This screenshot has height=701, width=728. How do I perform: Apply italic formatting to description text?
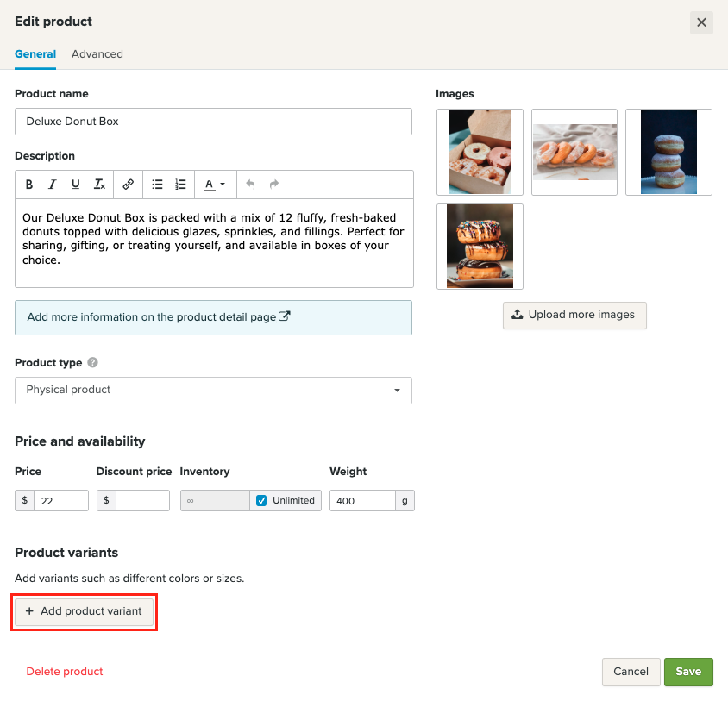pos(53,184)
